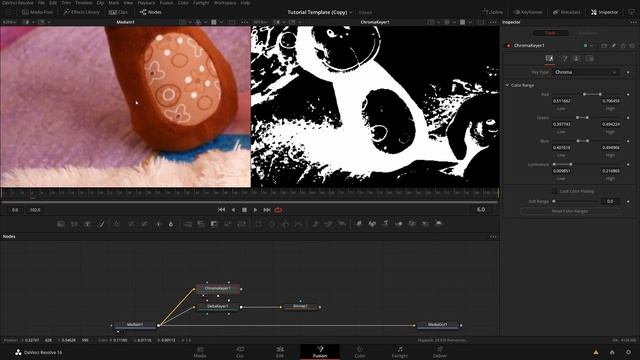Image resolution: width=640 pixels, height=360 pixels.
Task: Click the Soft Range slider handle
Action: [x=554, y=201]
